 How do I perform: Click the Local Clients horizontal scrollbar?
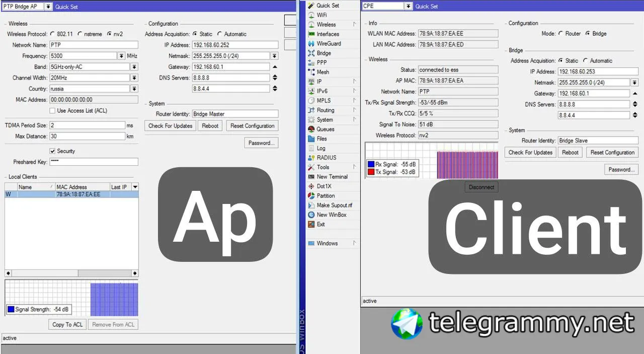click(71, 273)
